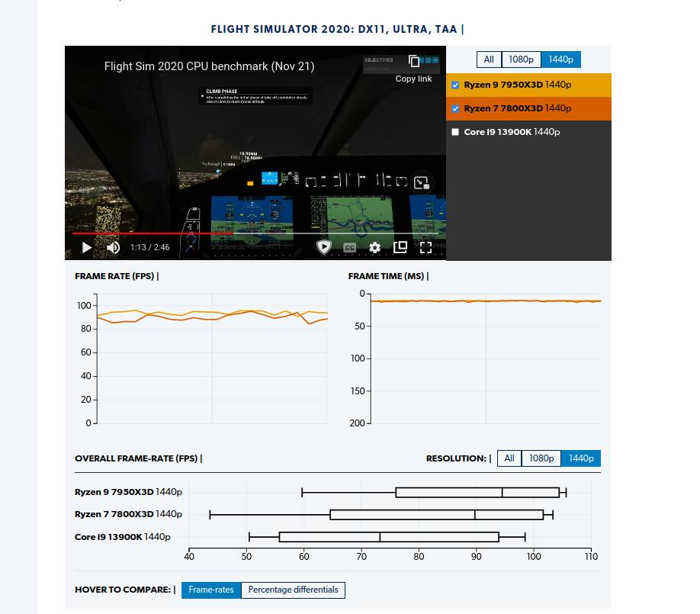Switch the video to fullscreen
The width and height of the screenshot is (700, 614).
tap(425, 247)
